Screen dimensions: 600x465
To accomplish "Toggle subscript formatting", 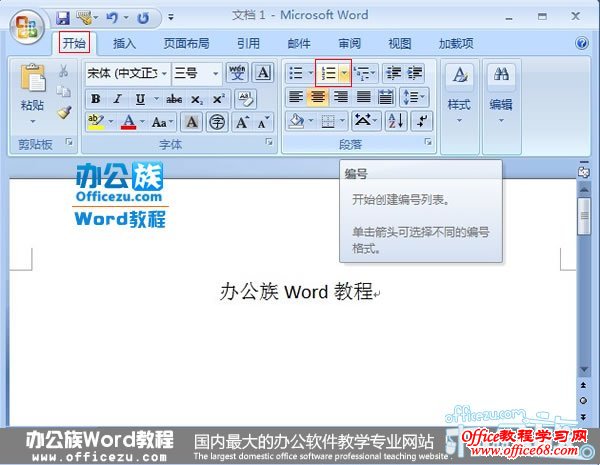I will [197, 100].
